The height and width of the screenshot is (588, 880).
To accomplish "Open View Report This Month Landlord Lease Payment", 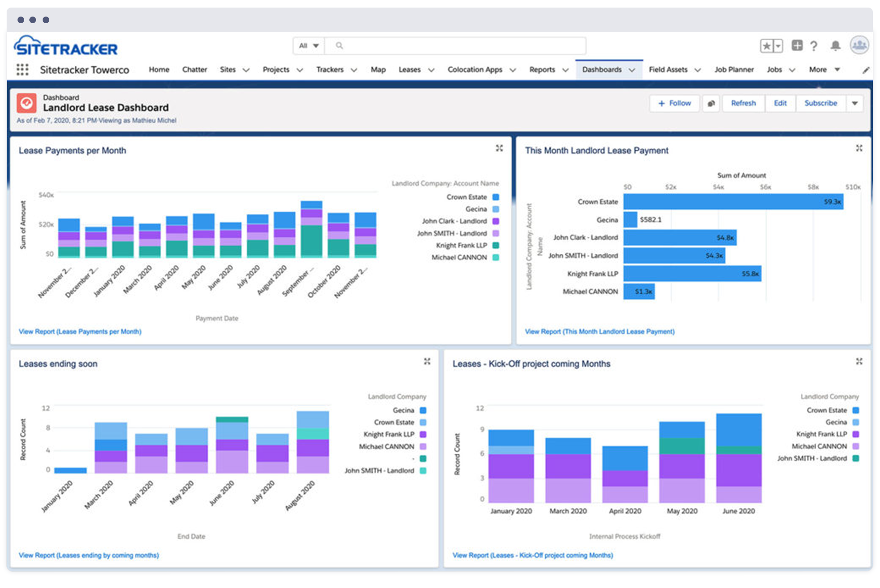I will click(600, 331).
